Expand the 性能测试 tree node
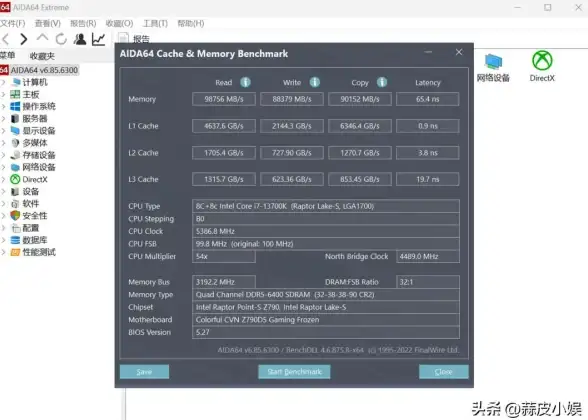 (3, 252)
